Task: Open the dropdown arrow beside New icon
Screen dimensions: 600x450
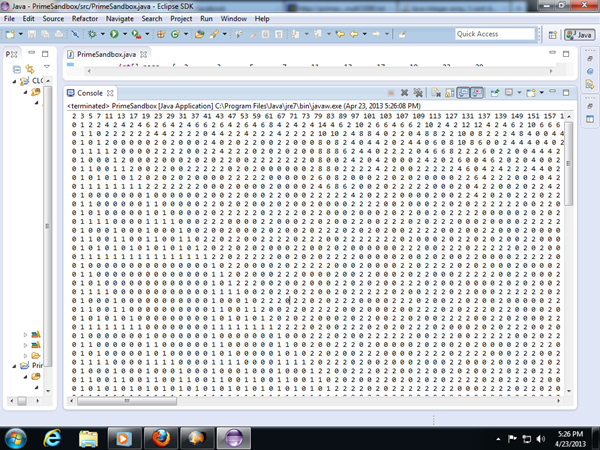Action: (21, 34)
